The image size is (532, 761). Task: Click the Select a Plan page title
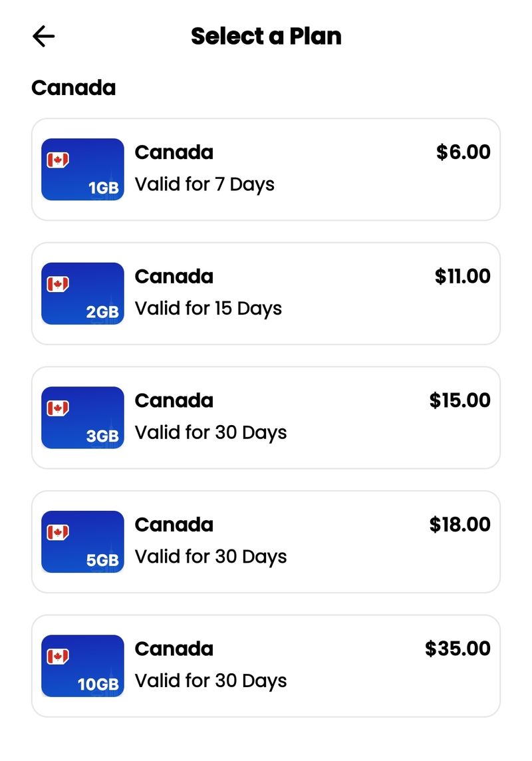click(x=266, y=37)
